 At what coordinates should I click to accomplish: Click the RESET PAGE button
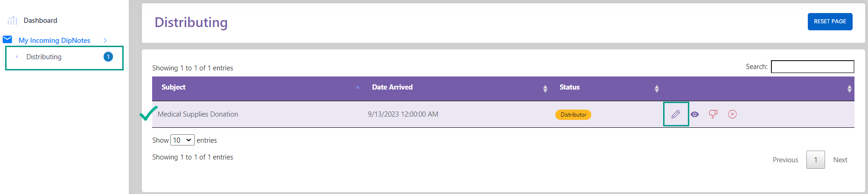click(x=830, y=21)
